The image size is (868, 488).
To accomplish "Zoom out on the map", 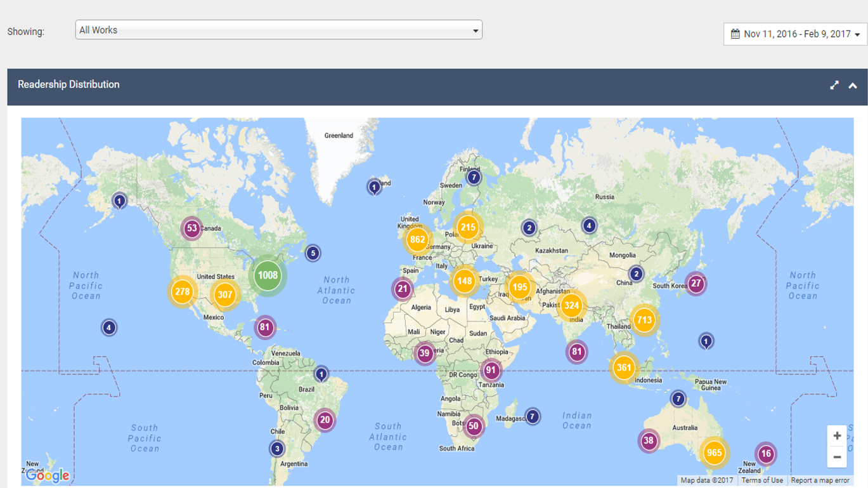I will coord(837,456).
